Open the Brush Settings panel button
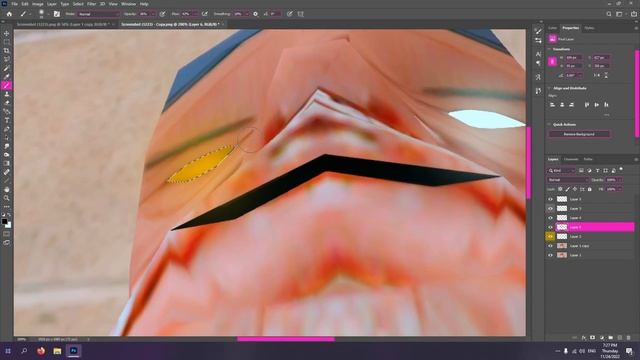 click(57, 14)
